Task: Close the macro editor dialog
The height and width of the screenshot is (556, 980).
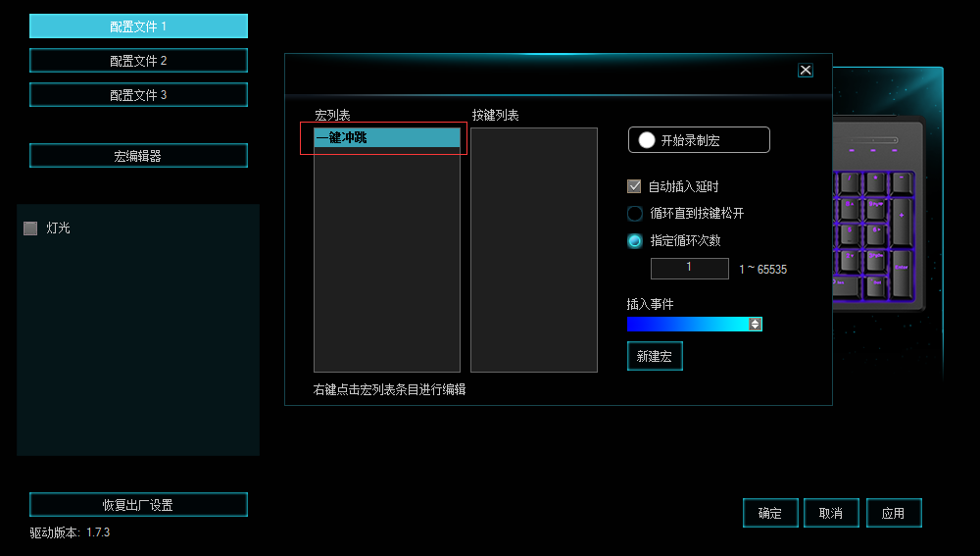Action: coord(806,70)
